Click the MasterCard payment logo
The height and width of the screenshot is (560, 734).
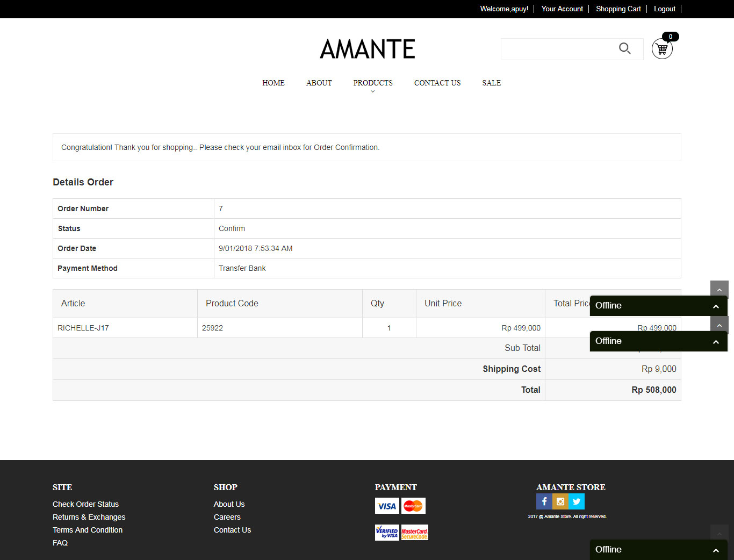pos(413,506)
